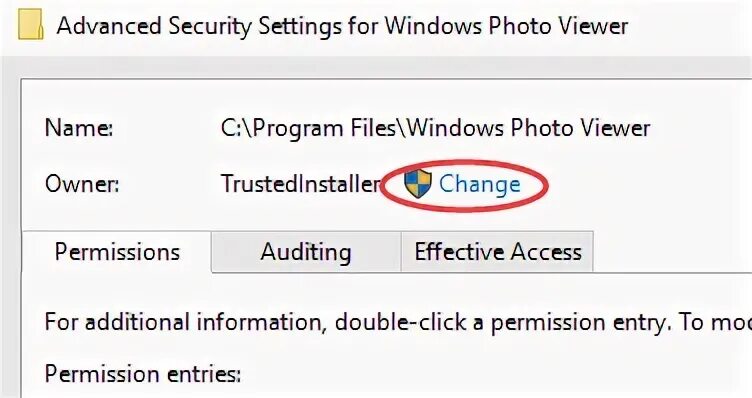Switch to the Permissions tab

tap(117, 252)
